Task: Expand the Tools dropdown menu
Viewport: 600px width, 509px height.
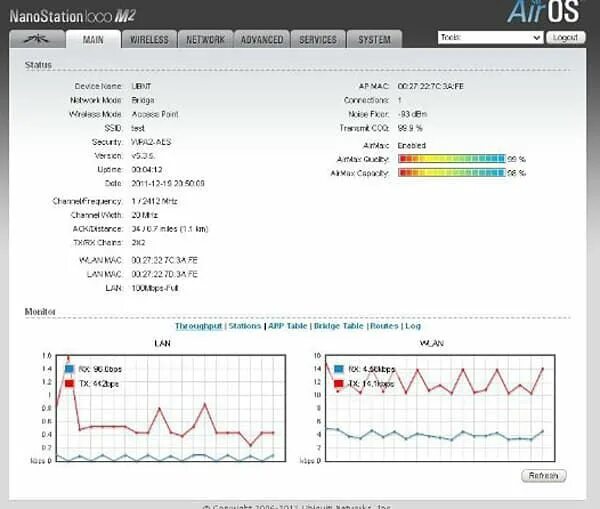Action: point(490,37)
